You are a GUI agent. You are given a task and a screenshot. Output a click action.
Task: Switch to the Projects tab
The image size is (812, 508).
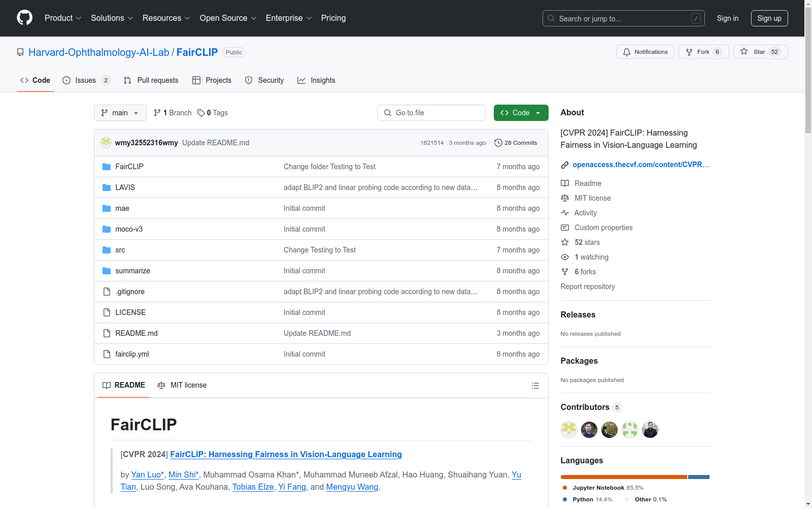click(x=212, y=80)
